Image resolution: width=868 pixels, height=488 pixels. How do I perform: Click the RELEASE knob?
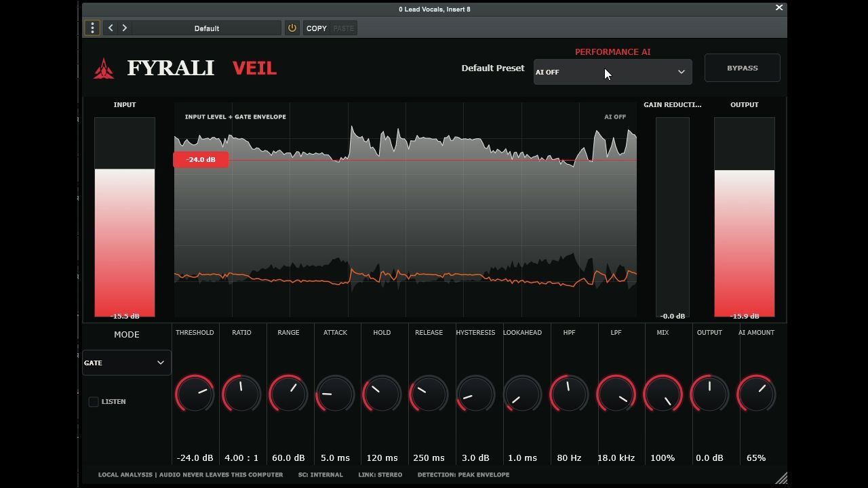coord(429,394)
